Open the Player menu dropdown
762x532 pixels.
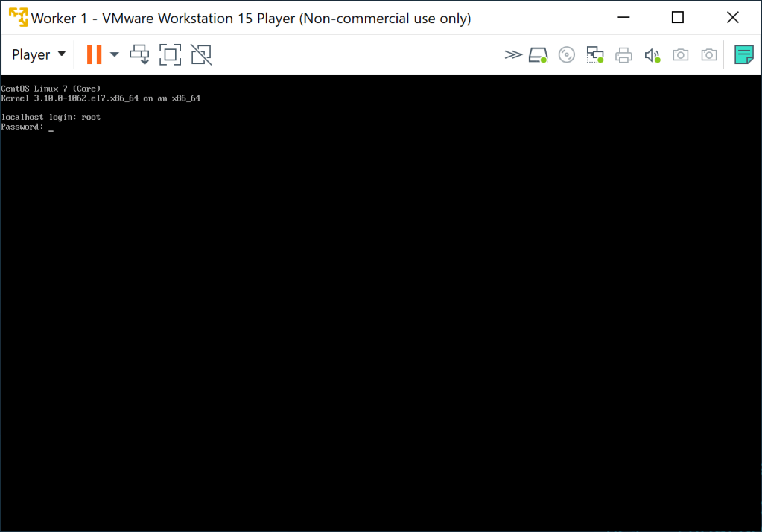(37, 54)
